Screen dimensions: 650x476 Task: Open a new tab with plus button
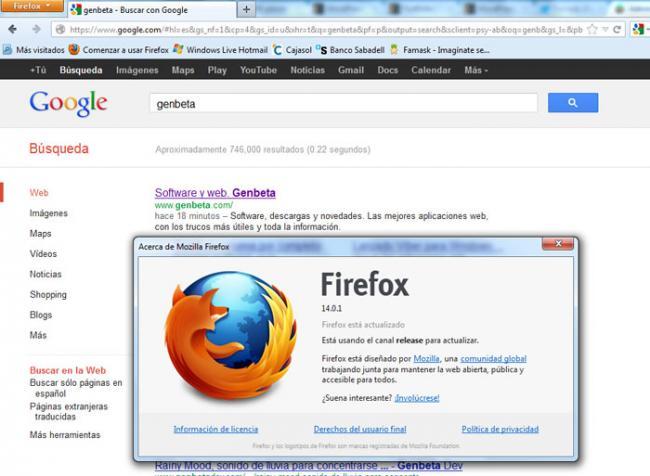(x=246, y=10)
